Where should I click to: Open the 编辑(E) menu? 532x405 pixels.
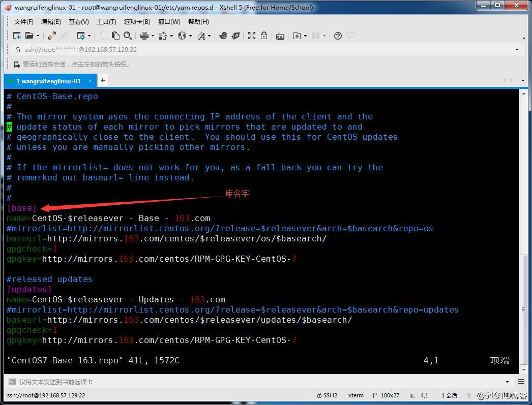click(51, 22)
